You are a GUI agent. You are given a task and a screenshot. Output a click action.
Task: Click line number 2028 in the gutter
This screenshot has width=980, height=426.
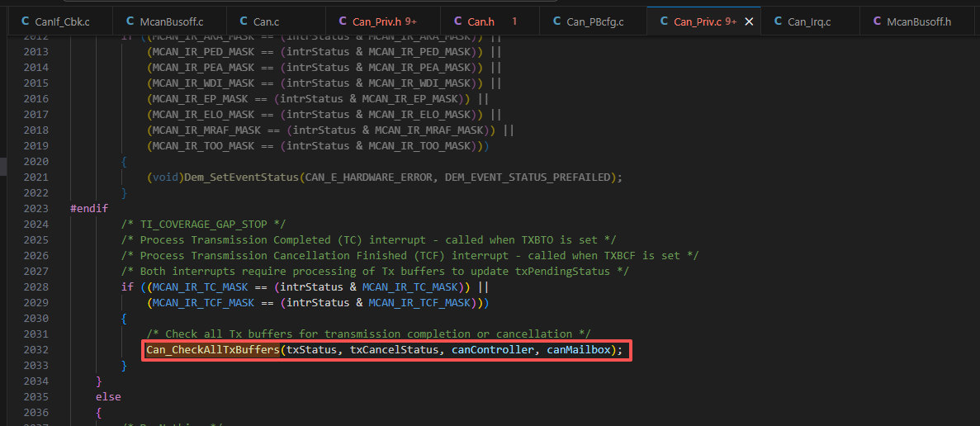point(36,286)
